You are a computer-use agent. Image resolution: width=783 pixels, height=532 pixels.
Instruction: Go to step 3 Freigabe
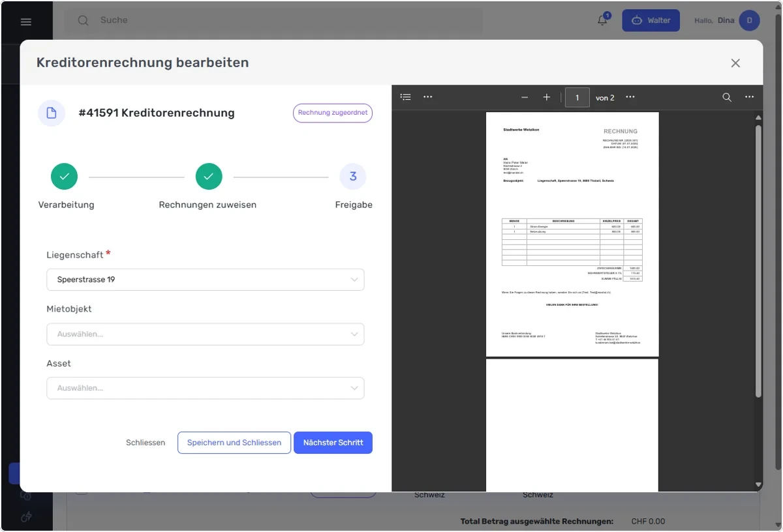[353, 177]
